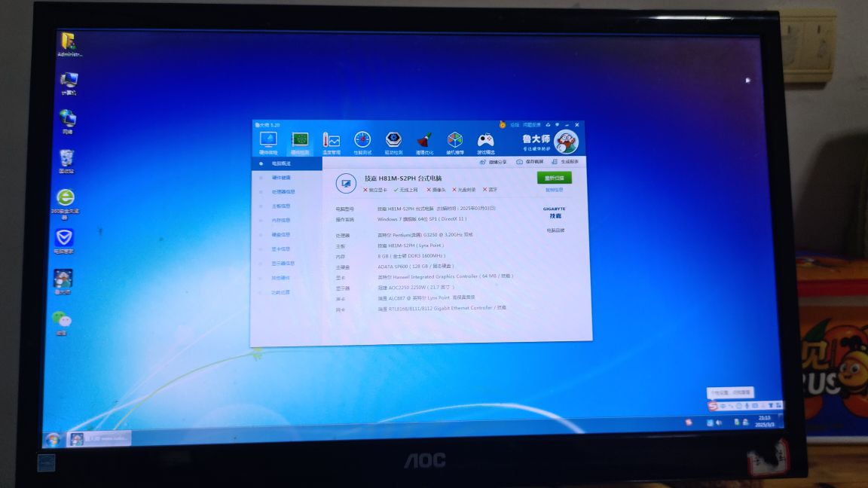The image size is (868, 488).
Task: Open the green WeChat desktop icon
Action: (x=62, y=322)
